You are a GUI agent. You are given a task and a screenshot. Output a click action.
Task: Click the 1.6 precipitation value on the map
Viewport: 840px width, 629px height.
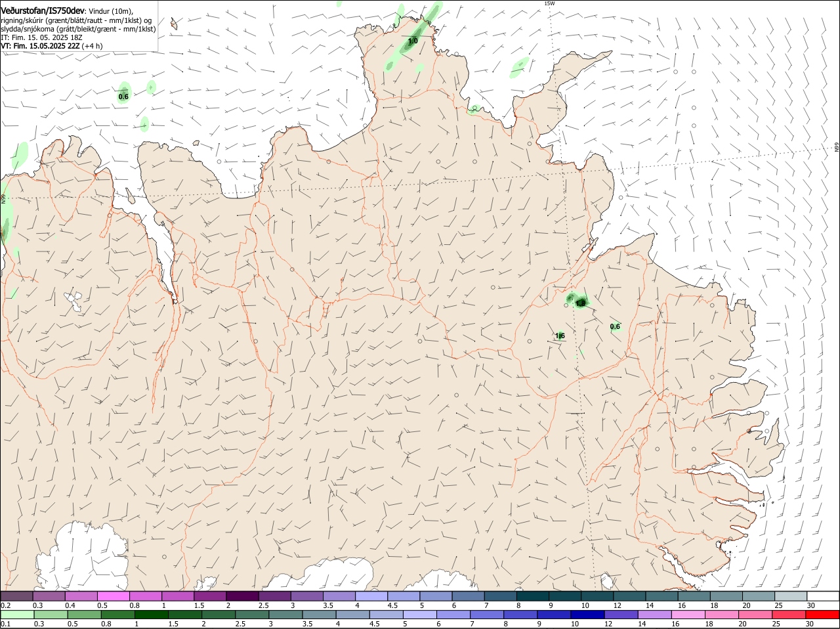560,336
